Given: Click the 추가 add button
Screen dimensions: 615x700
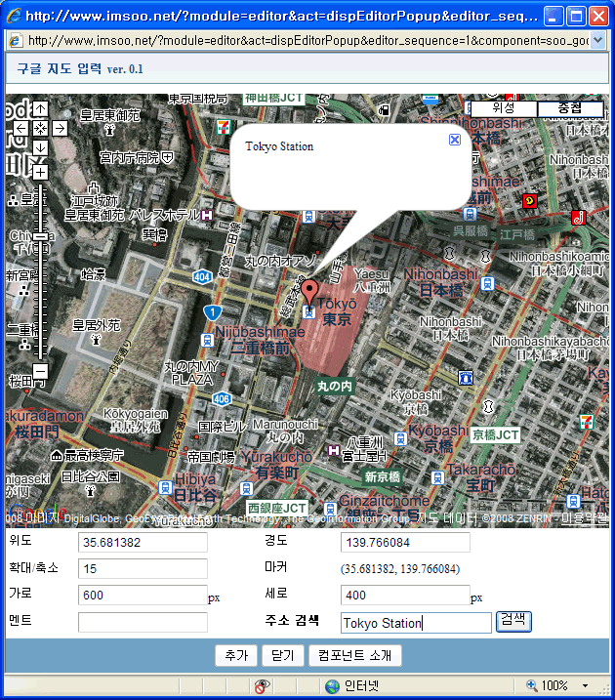Looking at the screenshot, I should (236, 655).
